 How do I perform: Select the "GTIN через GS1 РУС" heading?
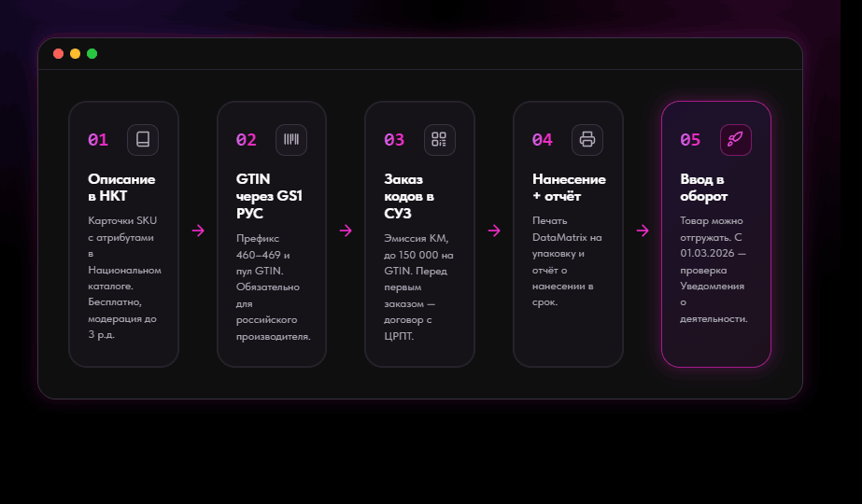269,196
